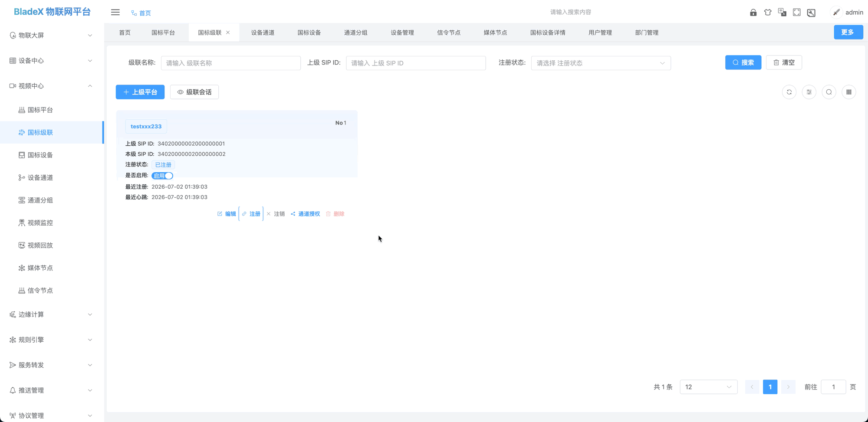
Task: Switch to the 通道分组 tab
Action: (x=356, y=33)
